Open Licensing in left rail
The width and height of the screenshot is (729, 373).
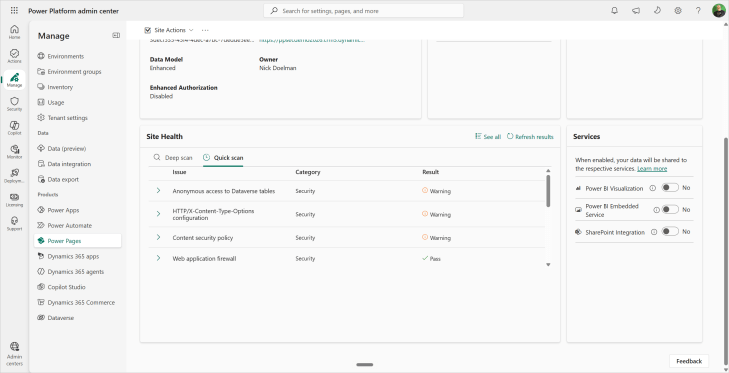[14, 200]
